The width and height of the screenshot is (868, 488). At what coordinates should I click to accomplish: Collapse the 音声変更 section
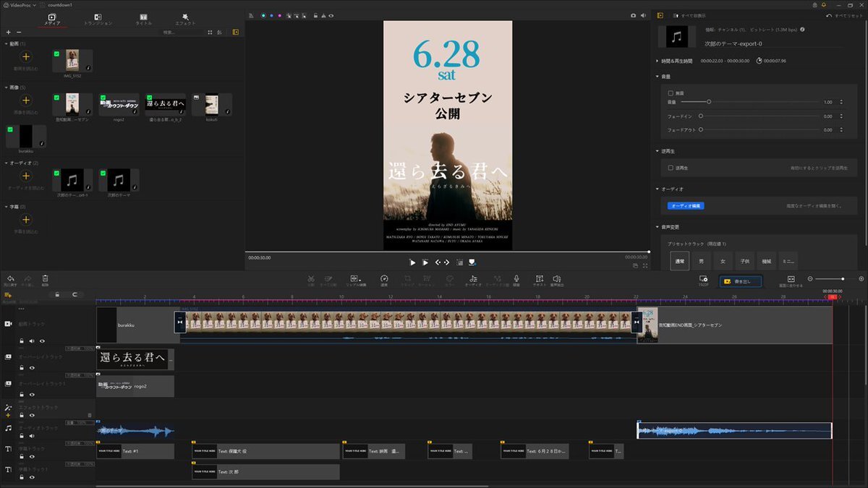(x=658, y=227)
